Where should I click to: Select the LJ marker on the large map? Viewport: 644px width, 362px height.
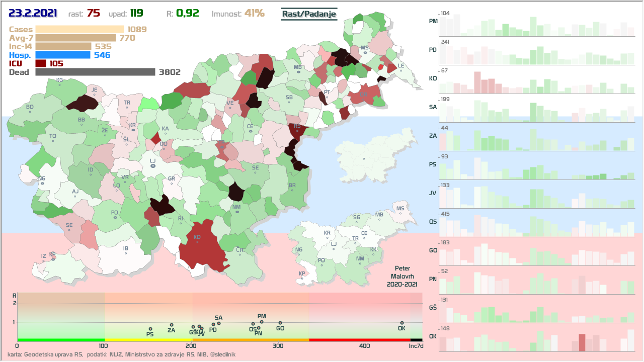[x=152, y=165]
